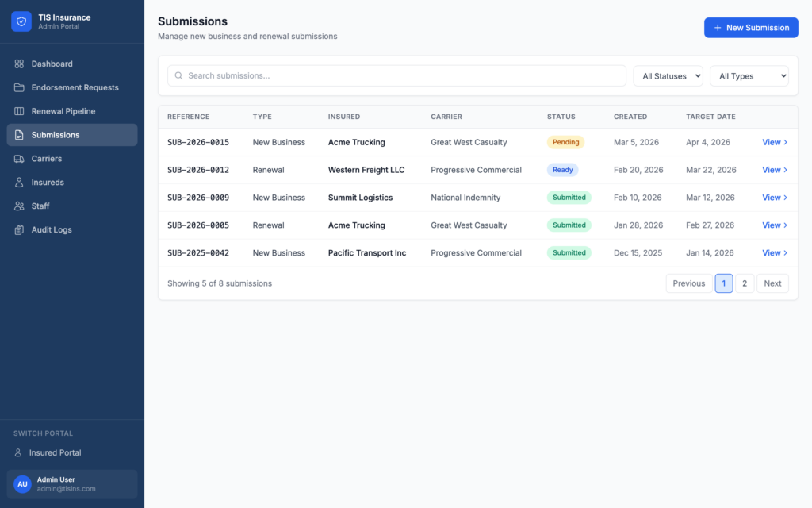Screen dimensions: 812x508
Task: Click the Insureds person icon
Action: pyautogui.click(x=19, y=183)
